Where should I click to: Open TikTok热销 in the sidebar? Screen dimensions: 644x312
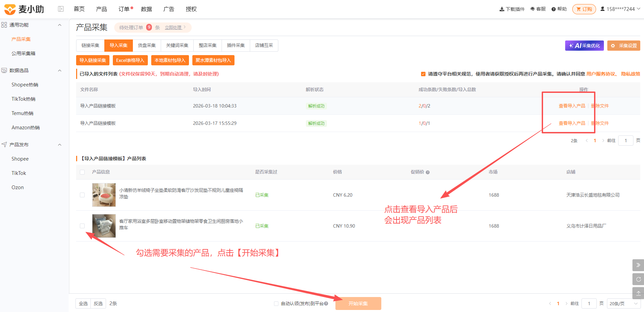[x=23, y=99]
